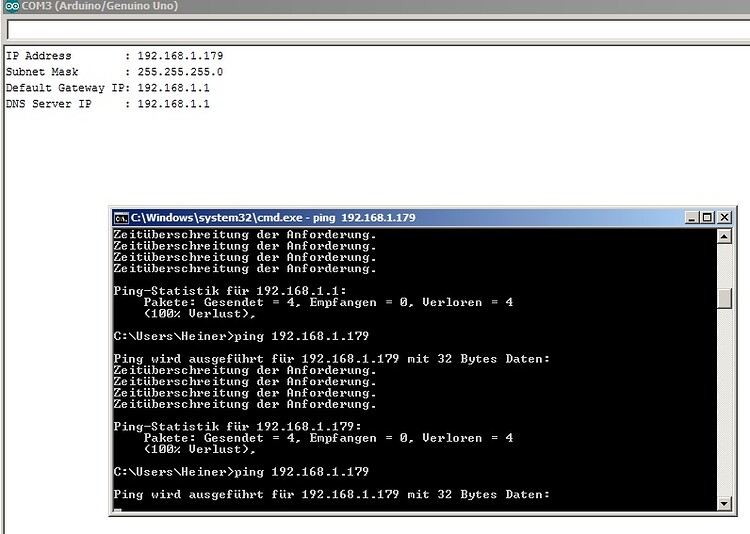Screen dimensions: 750x534
Task: Click the 'DNS Server IP : 192.168.1.1' line
Action: 108,104
